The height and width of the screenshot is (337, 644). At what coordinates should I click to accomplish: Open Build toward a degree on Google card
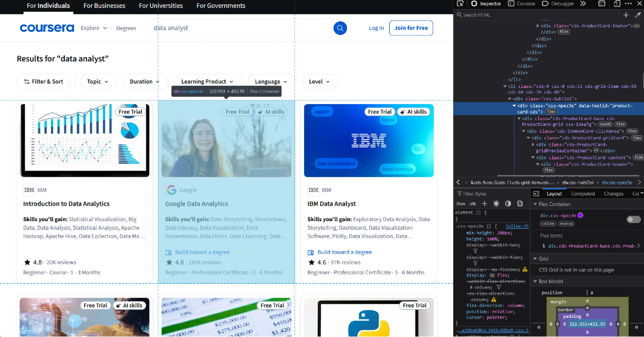pyautogui.click(x=202, y=252)
